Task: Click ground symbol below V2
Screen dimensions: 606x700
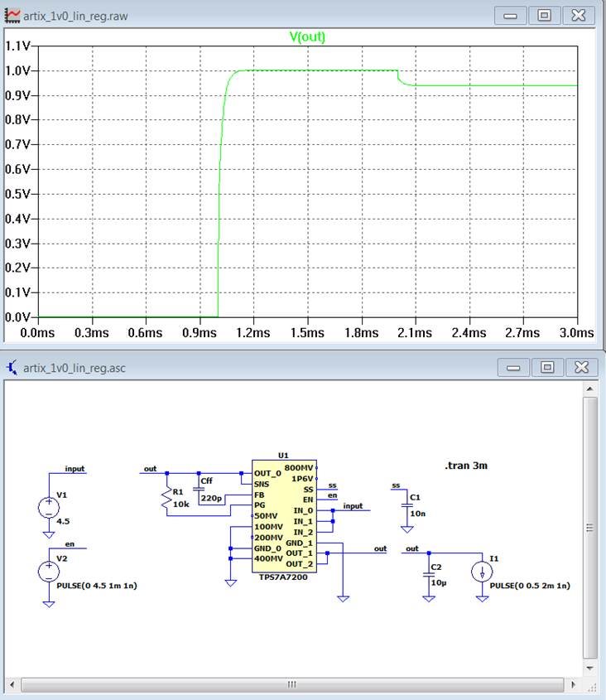Action: coord(49,604)
